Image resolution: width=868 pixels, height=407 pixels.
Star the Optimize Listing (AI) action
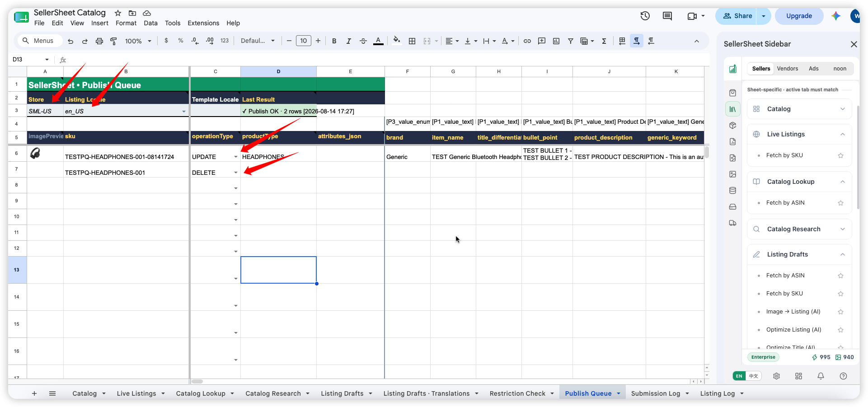click(x=840, y=330)
